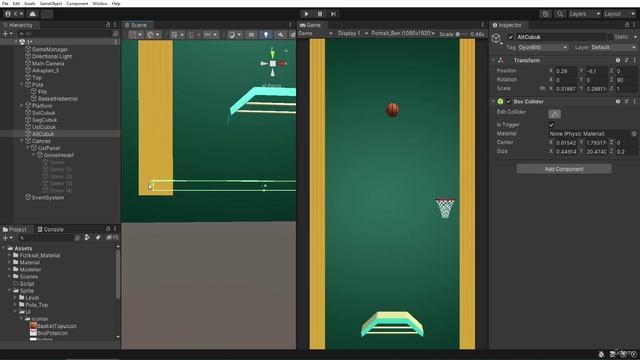
Task: Open the GameObject menu
Action: tap(51, 3)
